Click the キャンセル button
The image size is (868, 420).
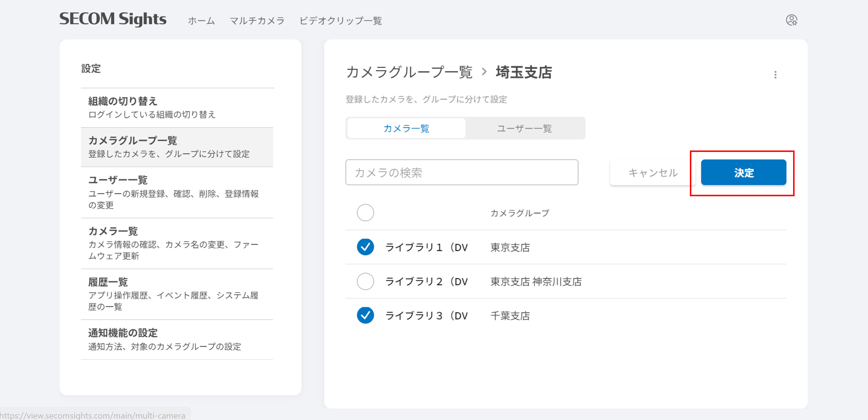(x=652, y=172)
